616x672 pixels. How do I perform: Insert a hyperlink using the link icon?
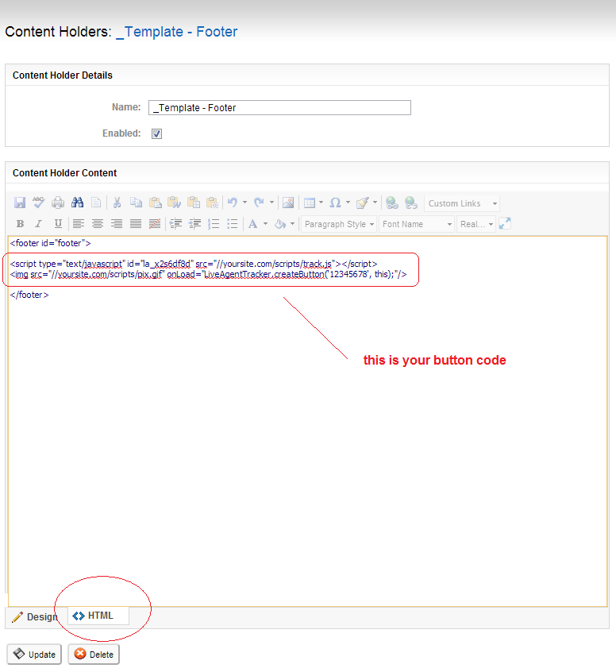click(391, 203)
